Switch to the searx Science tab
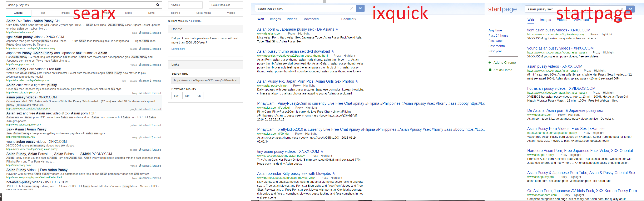 tap(175, 13)
